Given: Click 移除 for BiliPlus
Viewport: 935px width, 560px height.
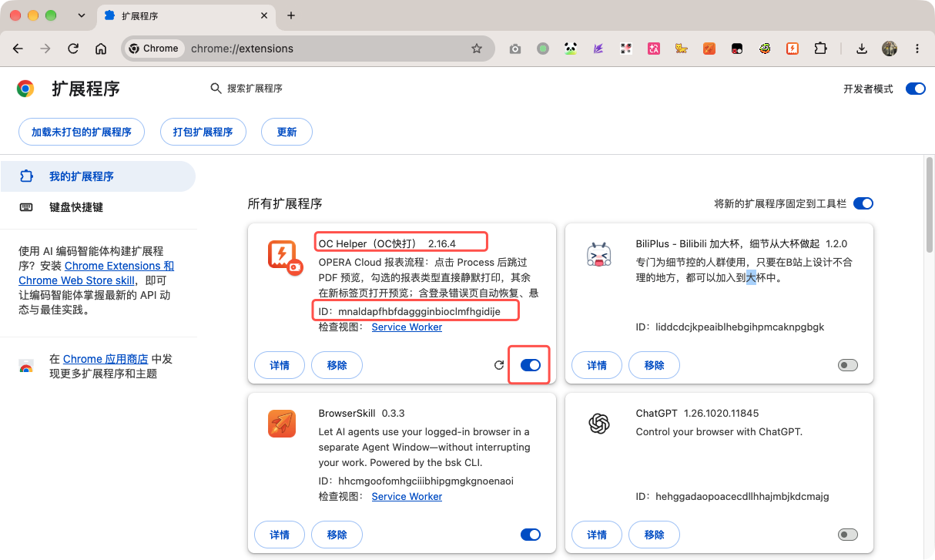Looking at the screenshot, I should pos(655,365).
